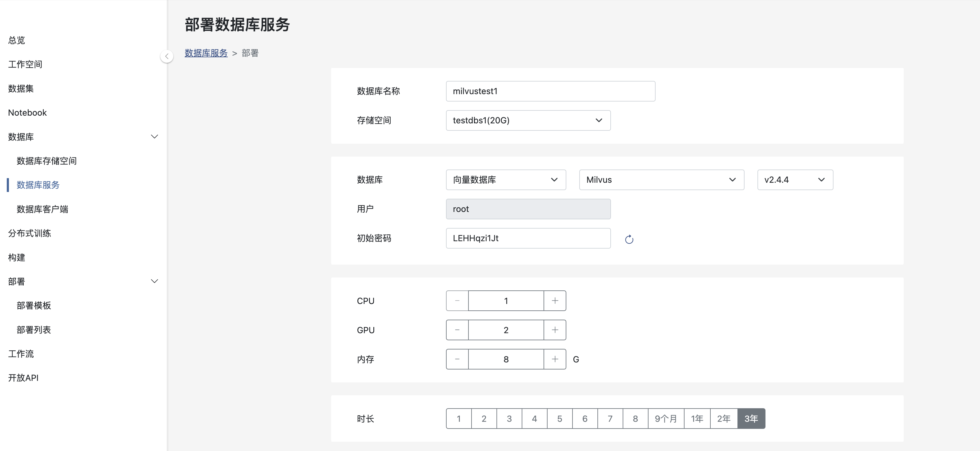Decrease CPU count with minus button
Image resolution: width=980 pixels, height=451 pixels.
point(457,301)
